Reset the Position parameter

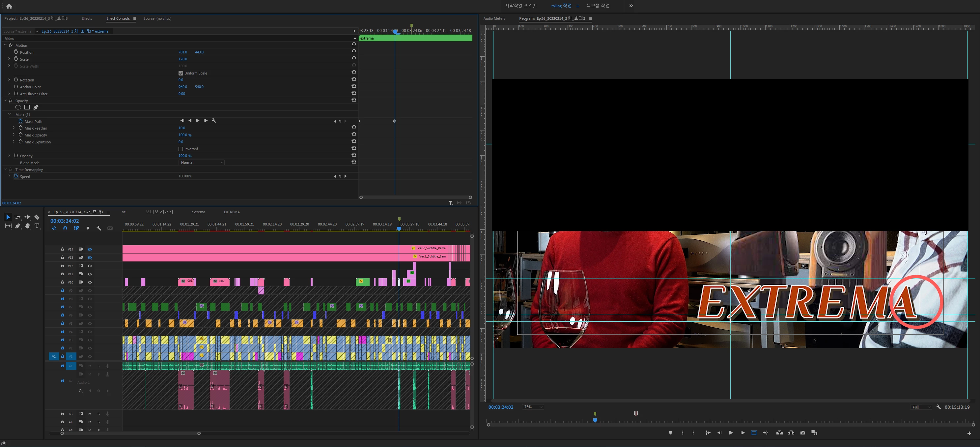(354, 52)
